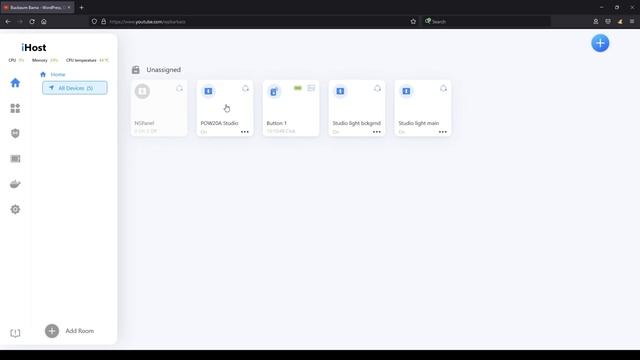The height and width of the screenshot is (360, 640).
Task: Click the Unassigned room icon
Action: tap(136, 70)
